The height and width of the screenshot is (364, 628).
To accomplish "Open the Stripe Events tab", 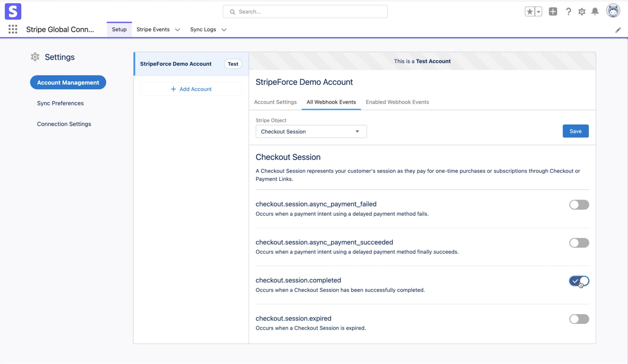I will click(153, 29).
